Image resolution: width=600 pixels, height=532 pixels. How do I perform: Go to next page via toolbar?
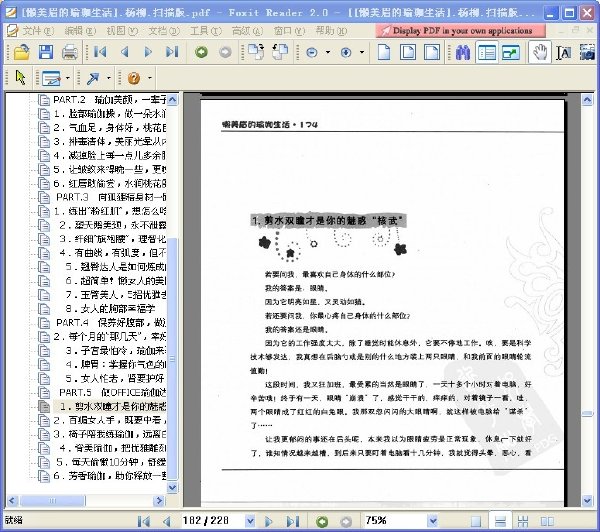(148, 52)
